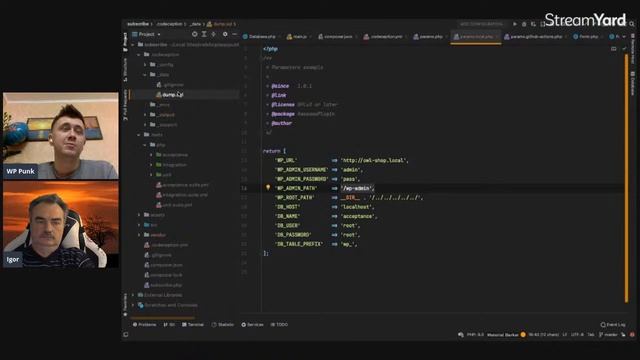Toggle tool window bars corner icon

point(126,335)
